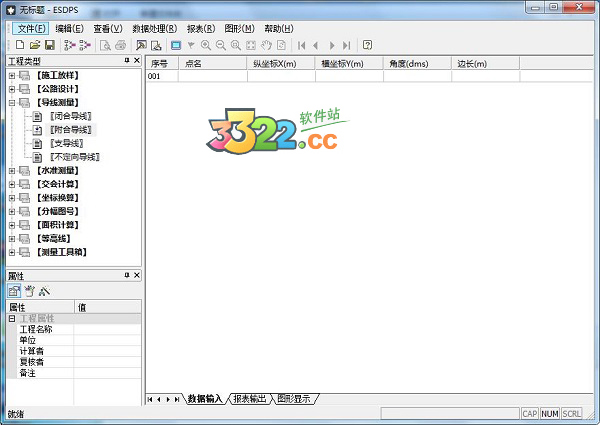Jump to last record toolbar arrow

point(346,46)
